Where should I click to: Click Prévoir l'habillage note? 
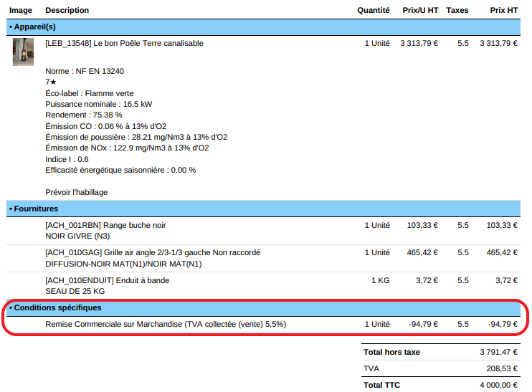pyautogui.click(x=76, y=192)
